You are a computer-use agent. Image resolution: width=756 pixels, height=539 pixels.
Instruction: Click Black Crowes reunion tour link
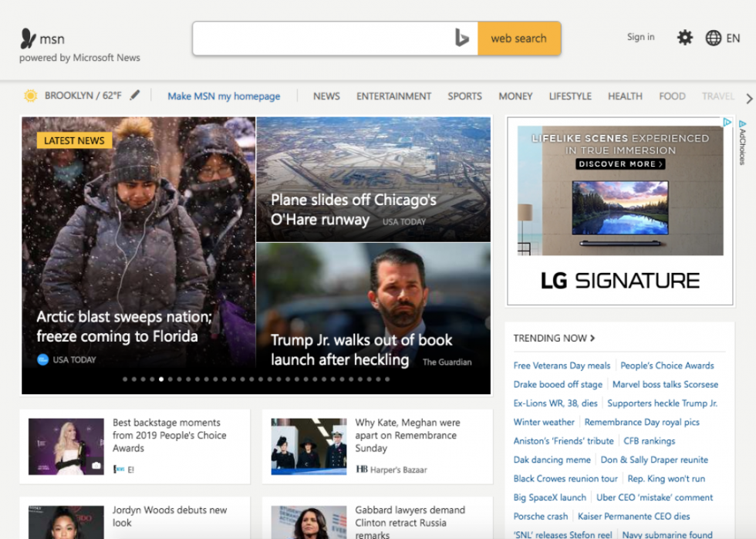pyautogui.click(x=565, y=478)
